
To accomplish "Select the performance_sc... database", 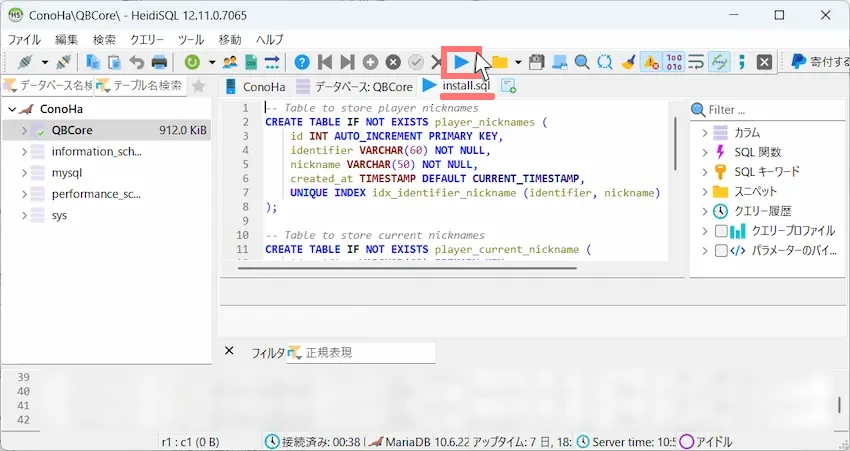I will 96,194.
